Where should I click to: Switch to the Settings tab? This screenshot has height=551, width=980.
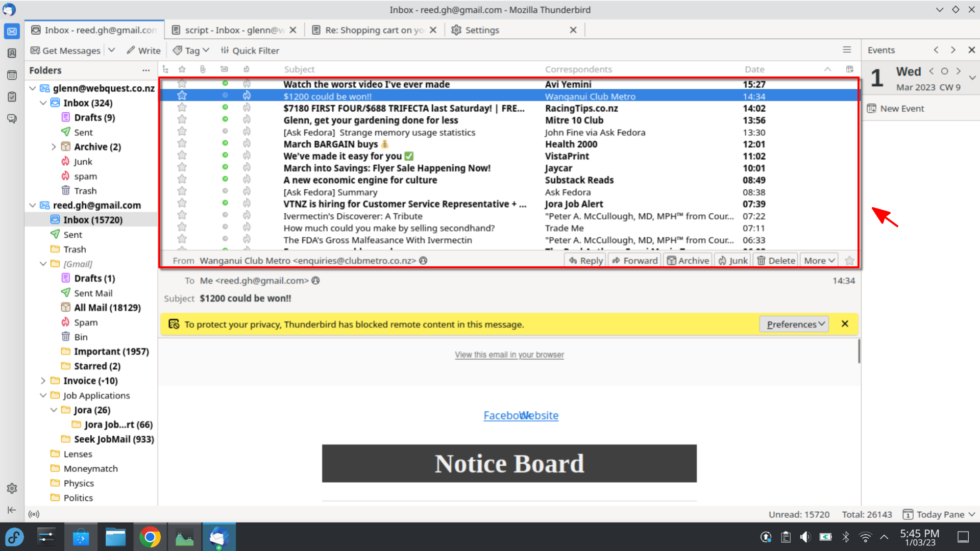tap(481, 30)
